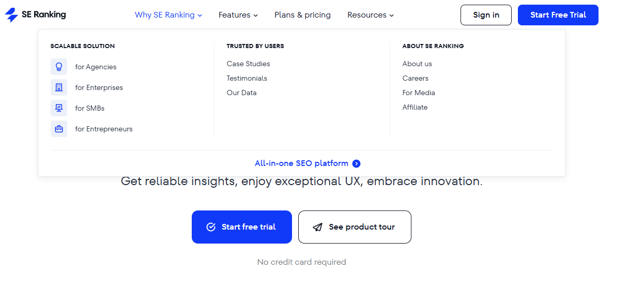Screen dimensions: 644x287
Task: Expand the Features dropdown menu
Action: click(238, 15)
